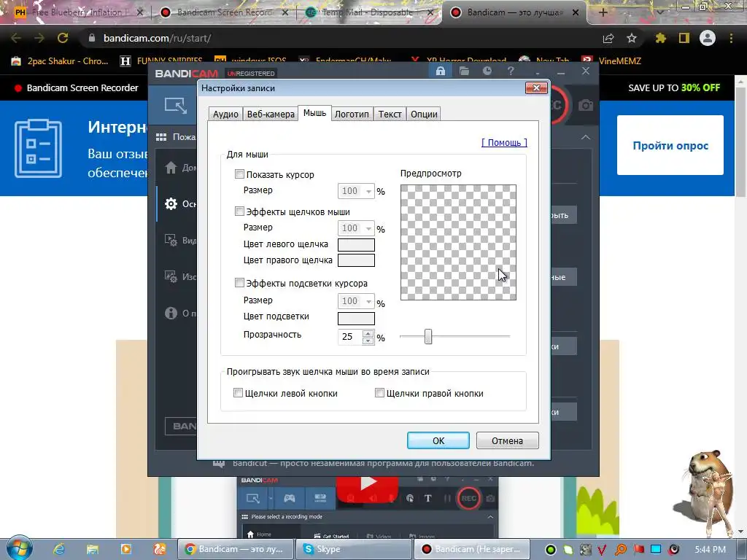This screenshot has height=560, width=747.
Task: Switch to Bandicam Screen Recorder tab
Action: [x=225, y=12]
